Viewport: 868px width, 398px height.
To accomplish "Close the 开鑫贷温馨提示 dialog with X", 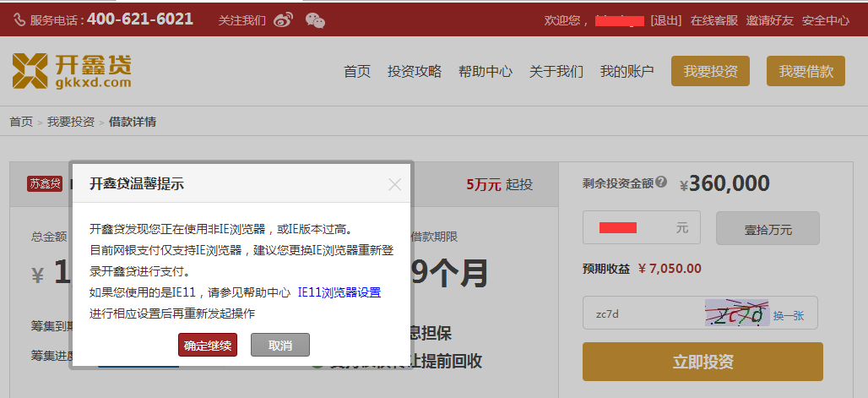I will 394,184.
